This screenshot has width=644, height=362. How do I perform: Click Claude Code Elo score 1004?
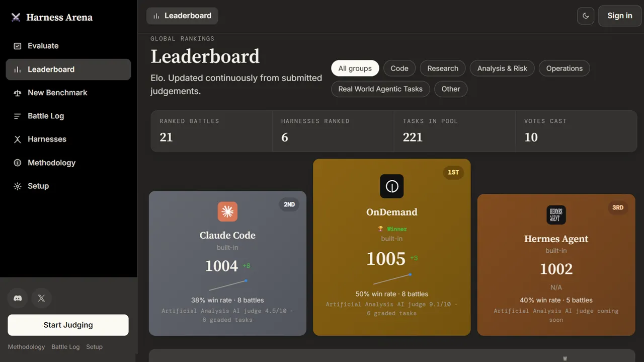[222, 266]
